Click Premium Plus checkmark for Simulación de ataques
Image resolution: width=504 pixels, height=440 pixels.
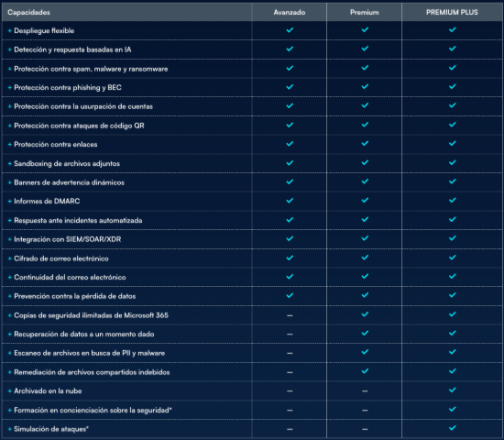pyautogui.click(x=453, y=428)
